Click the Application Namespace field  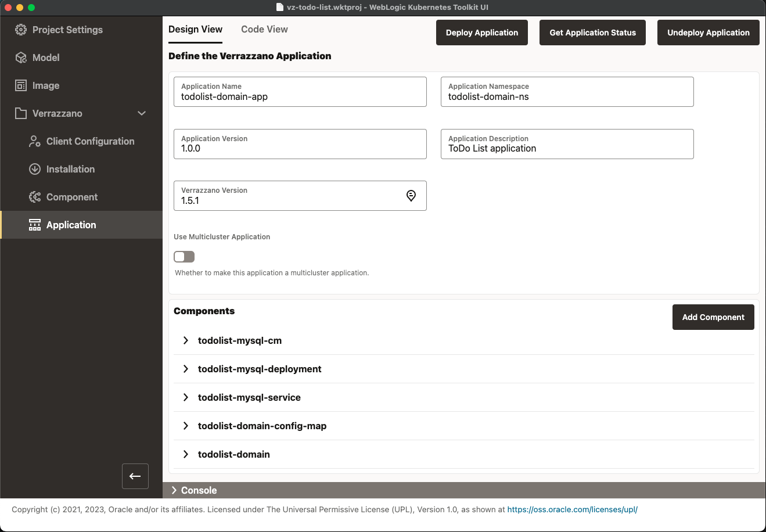point(567,92)
